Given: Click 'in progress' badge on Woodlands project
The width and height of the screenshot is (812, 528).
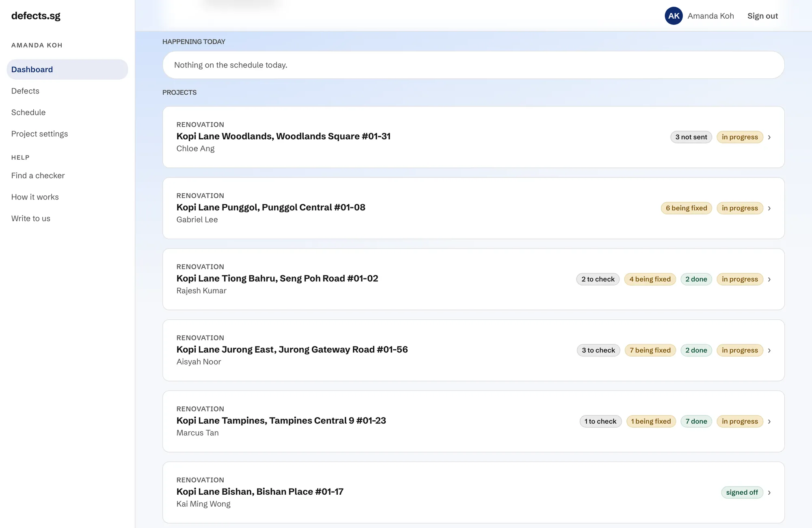Looking at the screenshot, I should (x=740, y=137).
